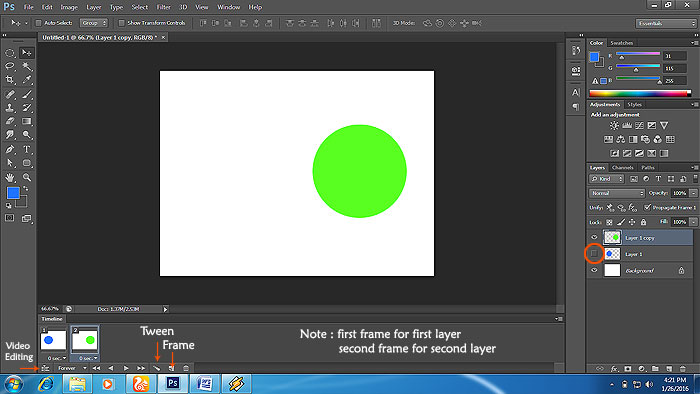Open the Kind layer filter dropdown

(x=606, y=179)
